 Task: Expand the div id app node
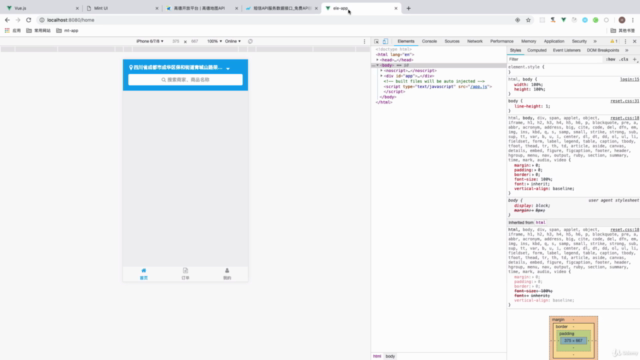382,76
